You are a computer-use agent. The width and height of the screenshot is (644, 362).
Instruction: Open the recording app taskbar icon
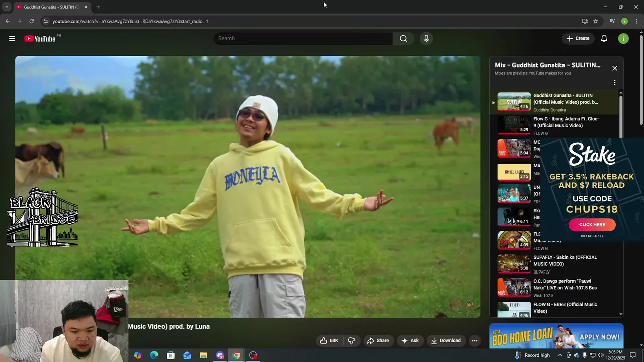point(253,355)
